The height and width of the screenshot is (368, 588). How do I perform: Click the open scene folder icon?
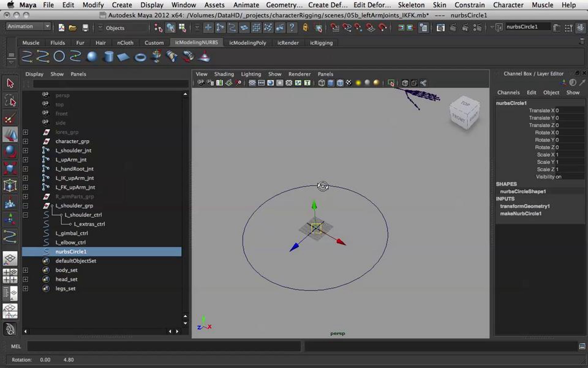[73, 28]
